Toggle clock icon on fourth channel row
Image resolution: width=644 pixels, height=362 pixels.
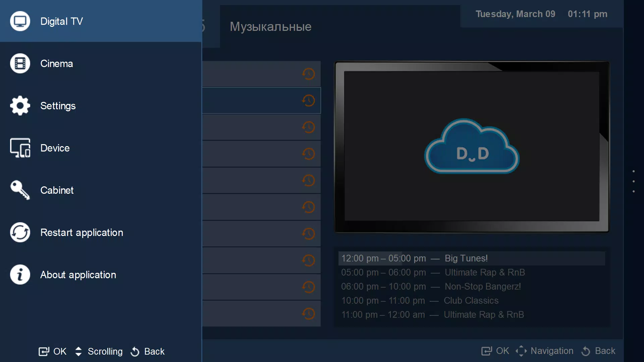coord(308,154)
